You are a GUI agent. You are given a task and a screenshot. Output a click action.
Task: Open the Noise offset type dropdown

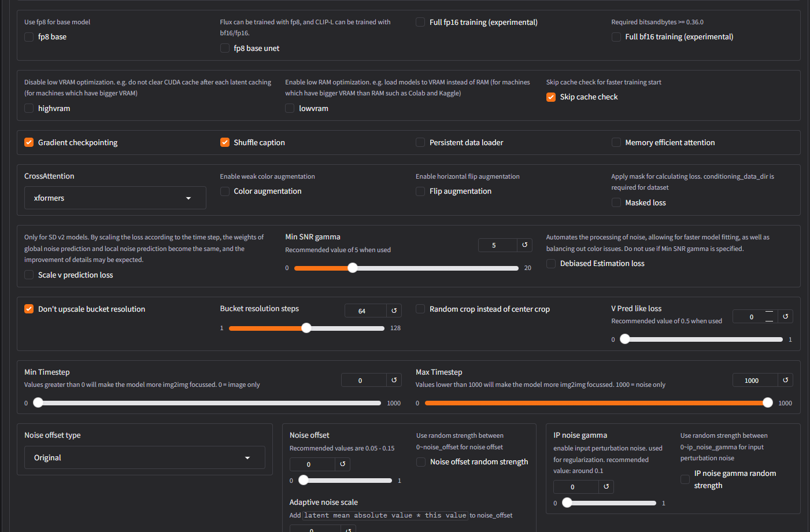(145, 457)
